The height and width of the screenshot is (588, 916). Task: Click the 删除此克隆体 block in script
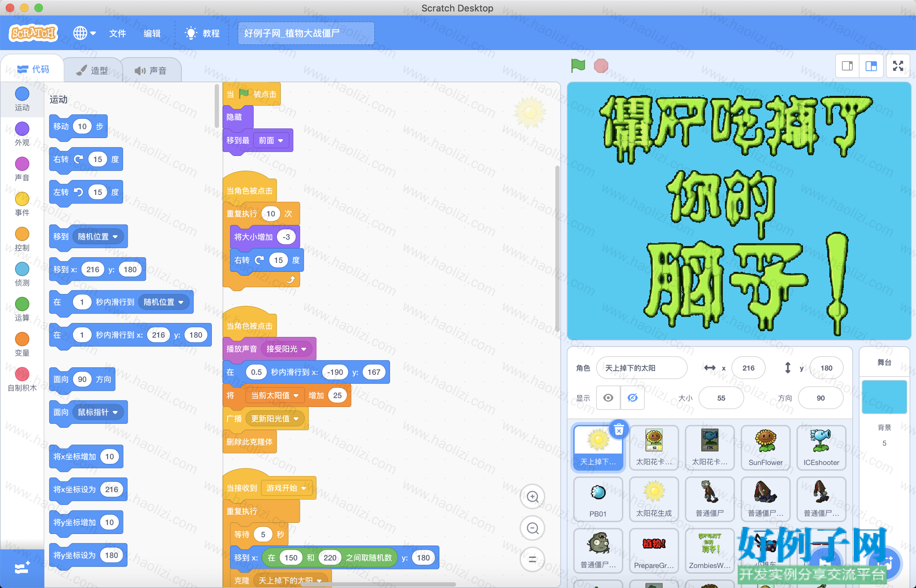(x=249, y=442)
